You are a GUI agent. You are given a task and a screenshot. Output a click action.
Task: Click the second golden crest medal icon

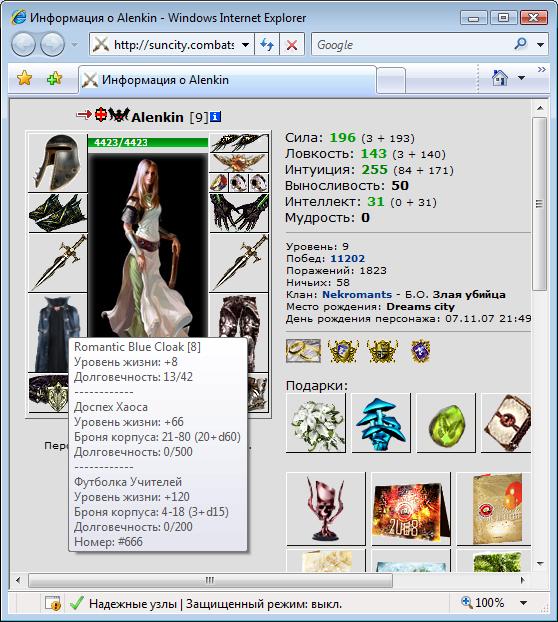[382, 351]
